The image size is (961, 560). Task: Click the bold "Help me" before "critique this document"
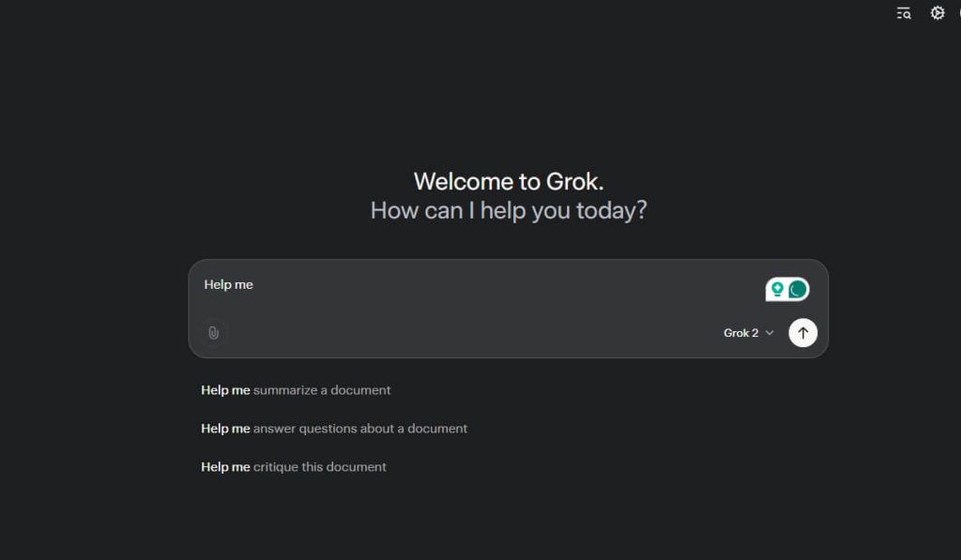(225, 467)
